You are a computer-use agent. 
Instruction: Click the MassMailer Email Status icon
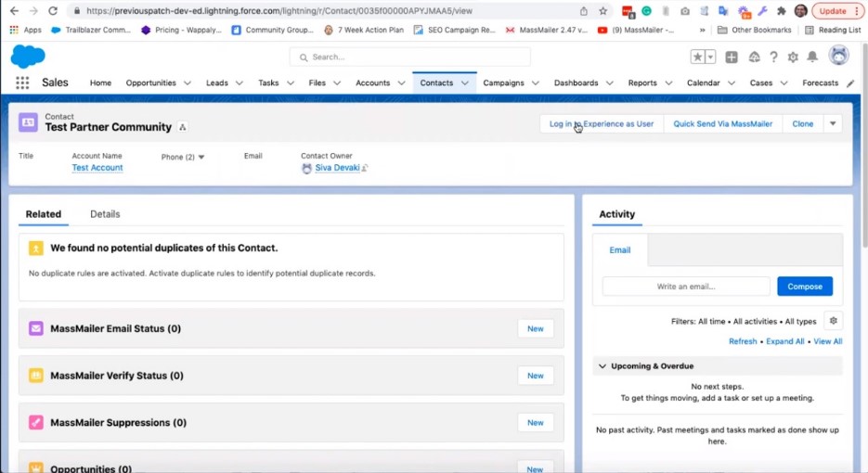coord(36,328)
